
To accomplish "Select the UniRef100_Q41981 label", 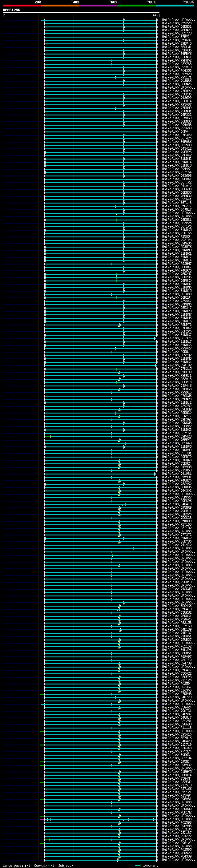I will coord(177,474).
